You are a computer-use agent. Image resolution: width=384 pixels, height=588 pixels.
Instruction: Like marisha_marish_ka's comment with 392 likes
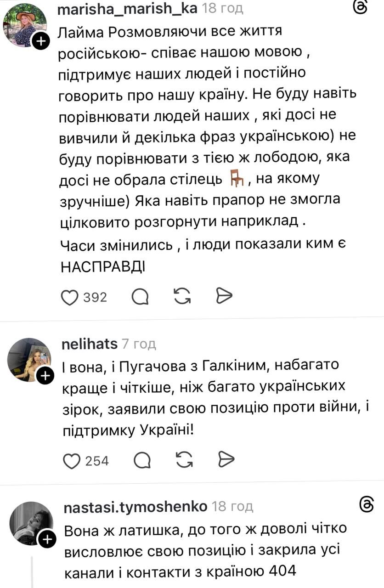click(69, 298)
